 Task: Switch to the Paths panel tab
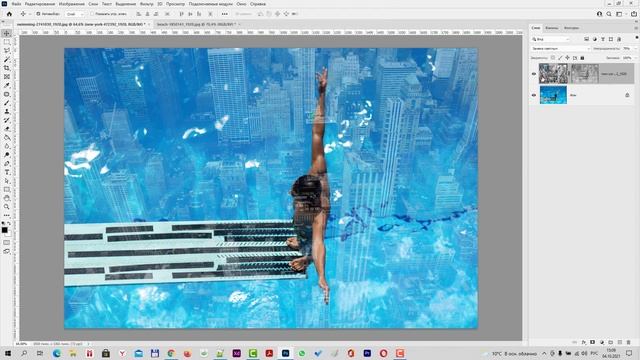point(571,28)
